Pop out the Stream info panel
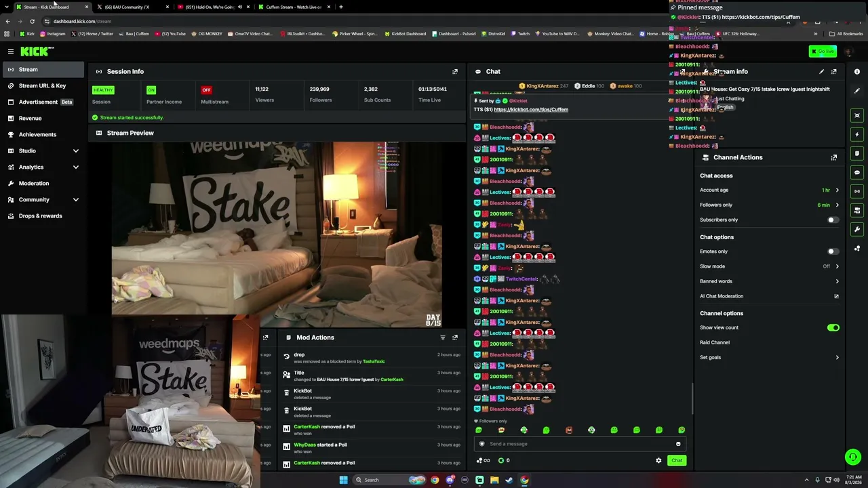Screen dimensions: 868x488 834,71
